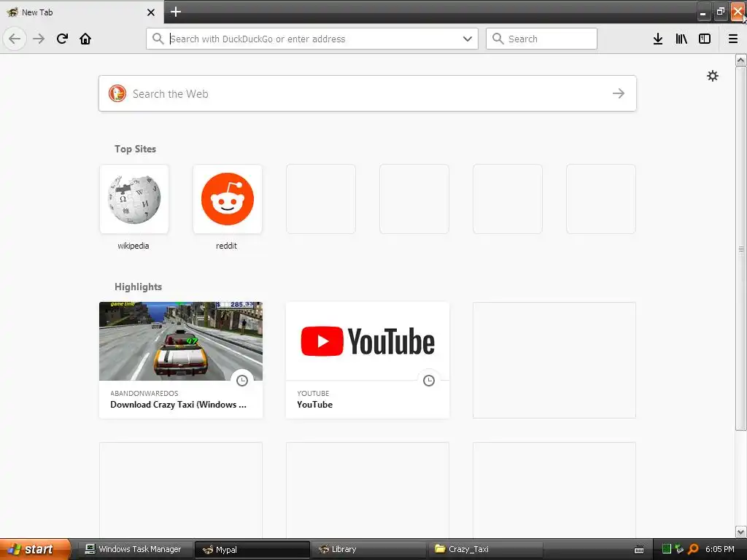Toggle the sidebars icon in toolbar
747x560 pixels.
(x=705, y=39)
